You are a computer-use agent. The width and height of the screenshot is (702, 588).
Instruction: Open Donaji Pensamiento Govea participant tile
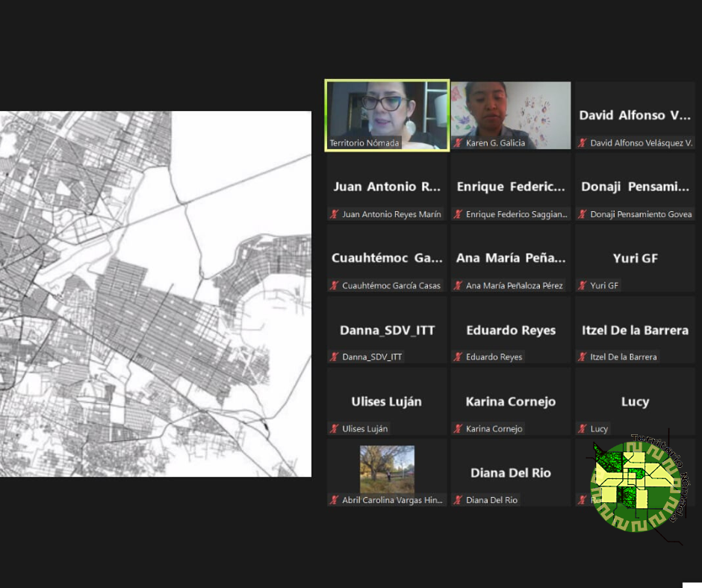[x=635, y=187]
